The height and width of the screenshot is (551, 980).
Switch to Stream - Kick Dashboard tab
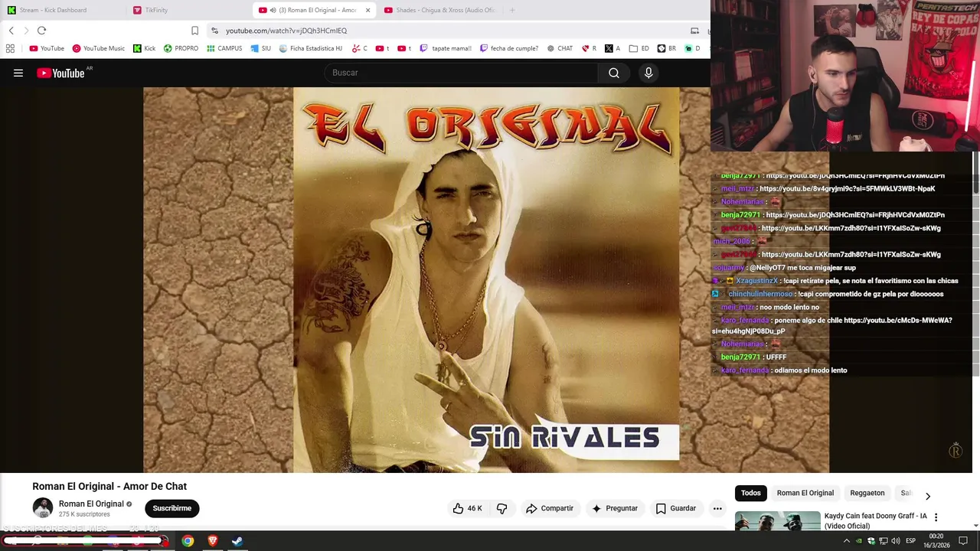(61, 10)
